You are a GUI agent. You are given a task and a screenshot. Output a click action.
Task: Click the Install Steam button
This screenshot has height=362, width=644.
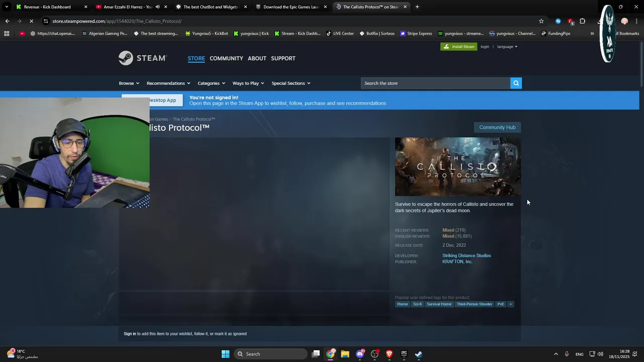click(459, 47)
